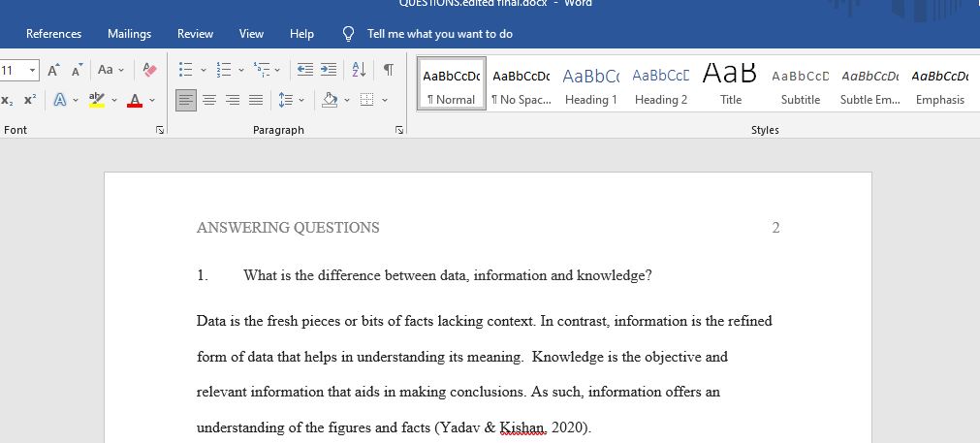Open the Mailings tab
The width and height of the screenshot is (980, 443).
129,34
